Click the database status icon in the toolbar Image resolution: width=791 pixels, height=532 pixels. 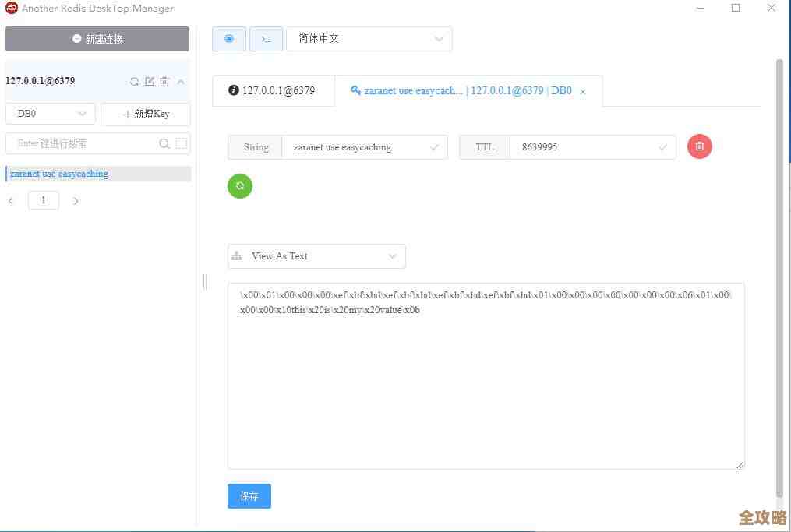pyautogui.click(x=229, y=38)
